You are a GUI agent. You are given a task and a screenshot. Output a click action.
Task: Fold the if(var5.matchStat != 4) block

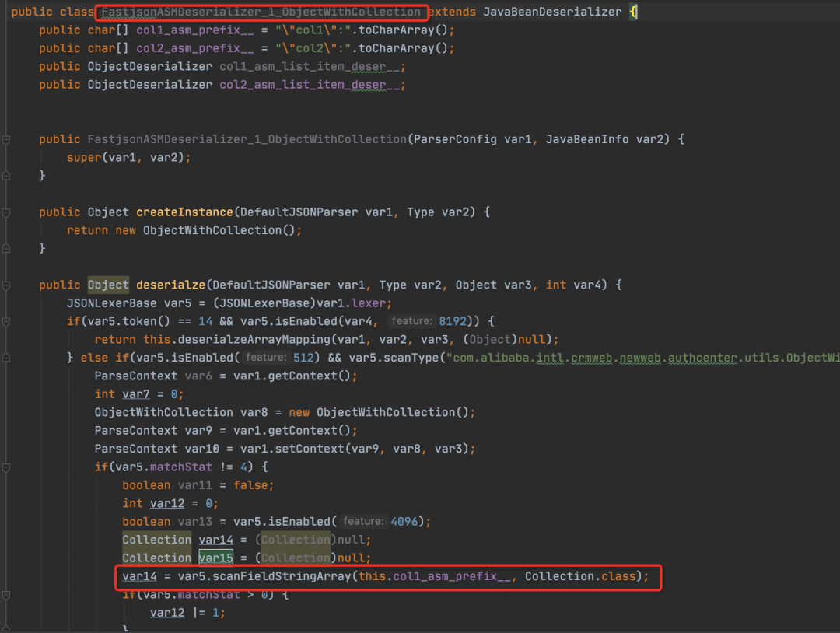[6, 467]
